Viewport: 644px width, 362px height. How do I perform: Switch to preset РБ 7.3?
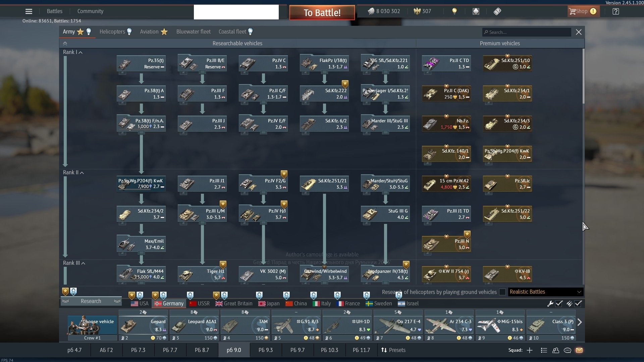[x=138, y=350]
